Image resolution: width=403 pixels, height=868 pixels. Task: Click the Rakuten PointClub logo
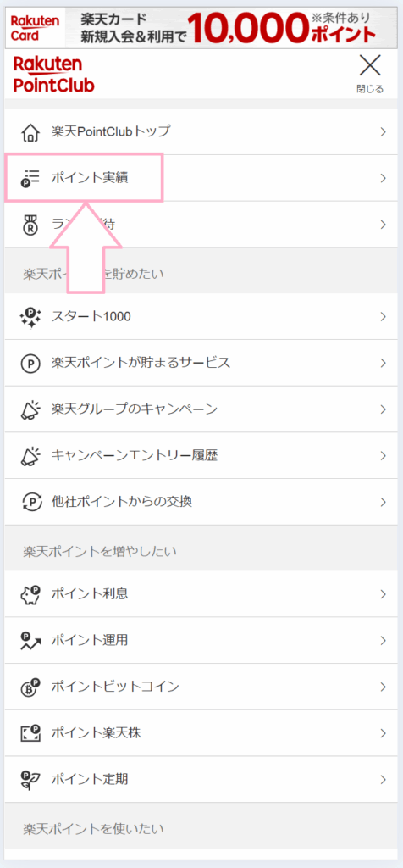click(x=53, y=75)
